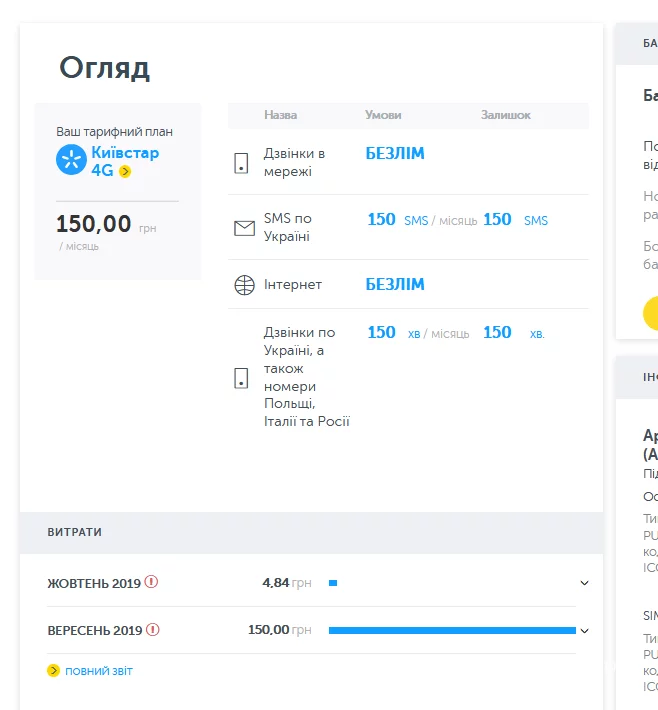Click yellow arrow icon before повний звіт

click(x=54, y=671)
